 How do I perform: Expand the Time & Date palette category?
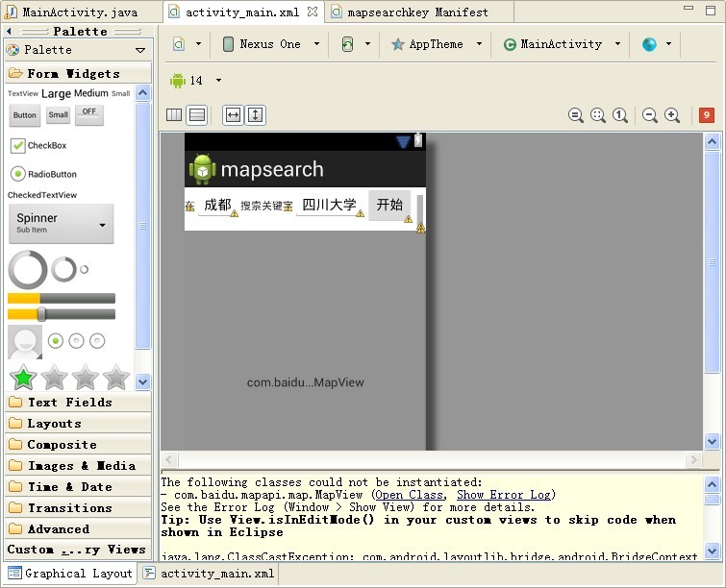(x=78, y=487)
